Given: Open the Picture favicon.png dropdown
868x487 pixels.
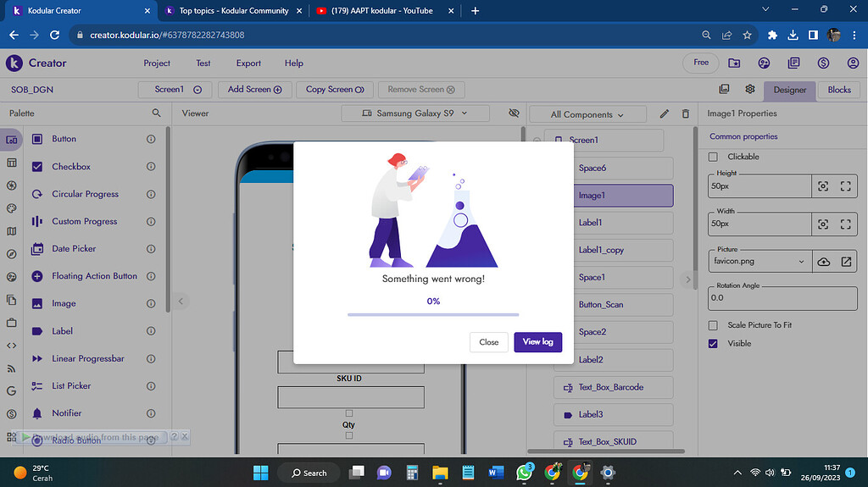Looking at the screenshot, I should (759, 262).
